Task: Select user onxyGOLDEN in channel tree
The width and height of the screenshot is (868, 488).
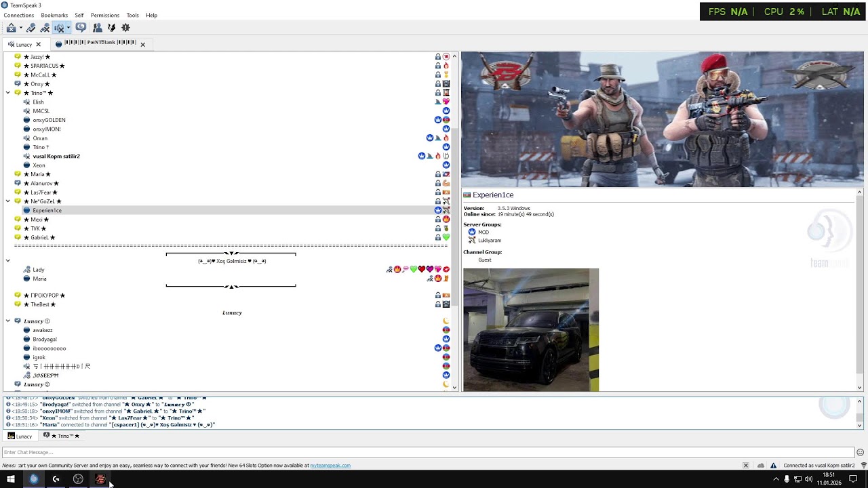Action: point(49,120)
